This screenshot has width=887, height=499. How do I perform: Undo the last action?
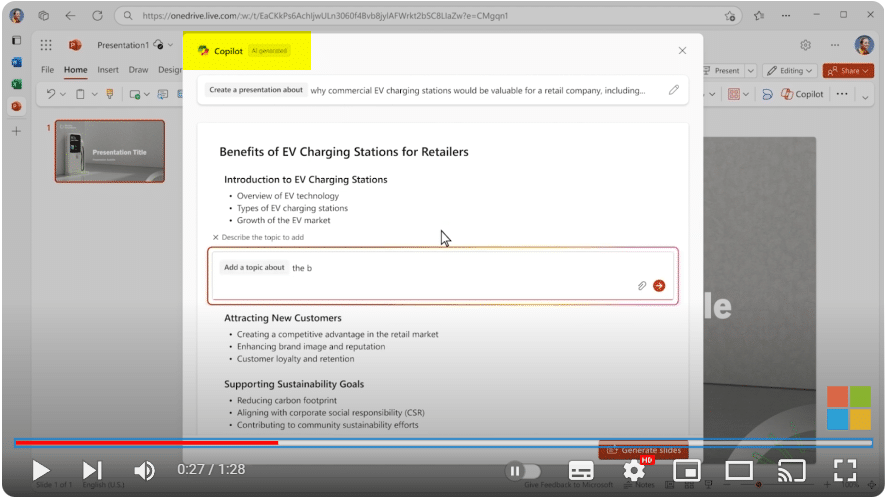pyautogui.click(x=51, y=94)
